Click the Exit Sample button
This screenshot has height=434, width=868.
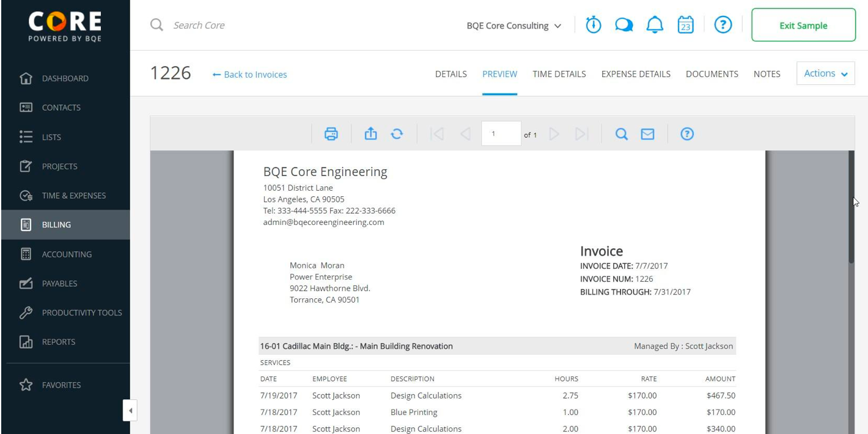(803, 25)
